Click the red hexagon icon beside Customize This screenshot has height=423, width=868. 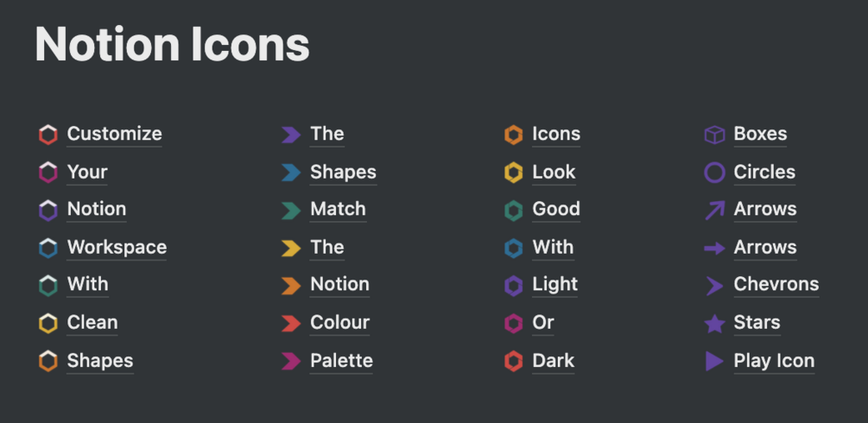click(x=48, y=135)
